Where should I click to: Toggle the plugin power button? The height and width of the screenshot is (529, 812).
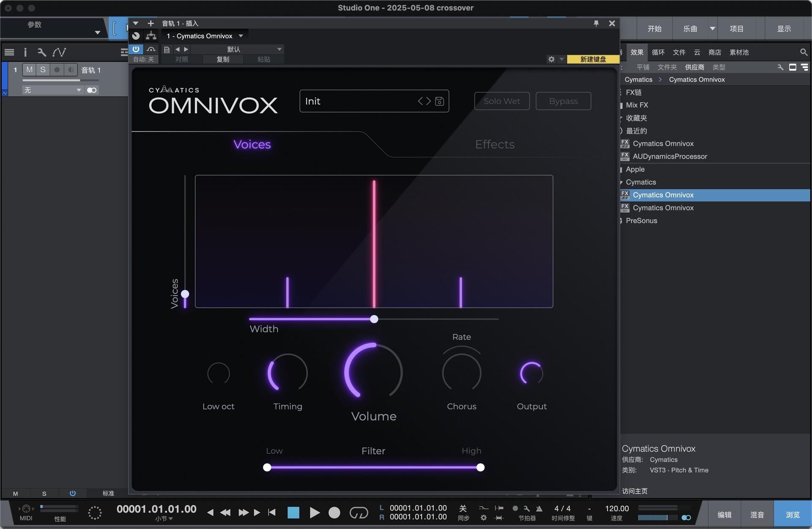[136, 49]
